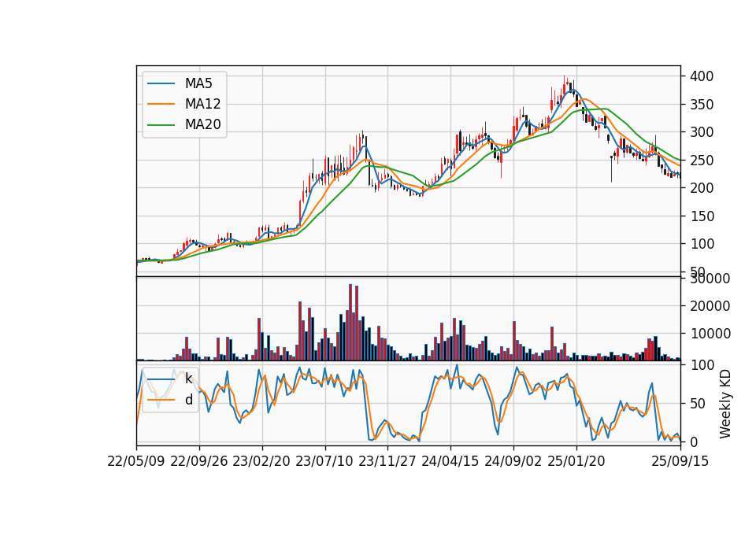Click the 250 price axis label

(x=702, y=160)
